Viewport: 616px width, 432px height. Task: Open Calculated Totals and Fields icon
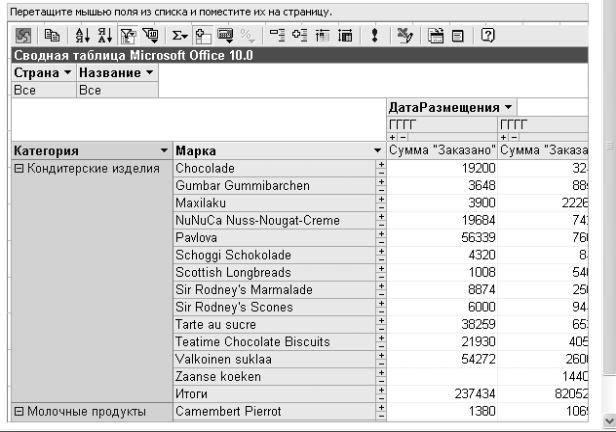(225, 36)
